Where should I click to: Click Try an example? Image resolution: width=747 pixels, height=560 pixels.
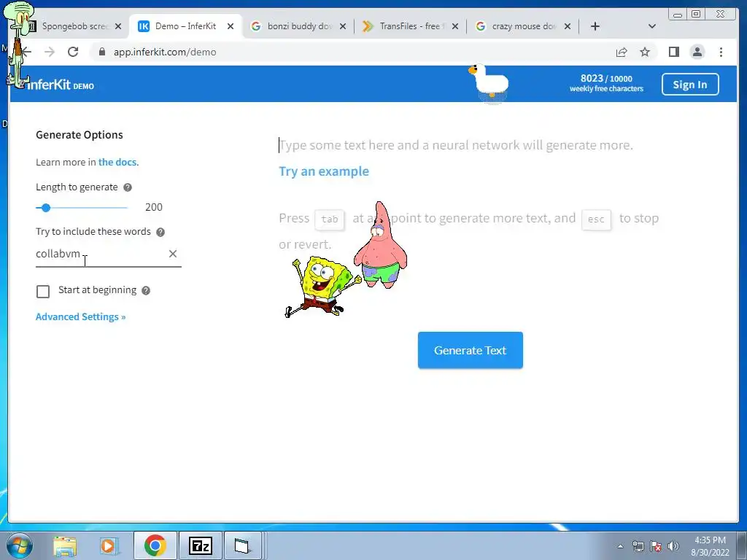click(x=323, y=171)
